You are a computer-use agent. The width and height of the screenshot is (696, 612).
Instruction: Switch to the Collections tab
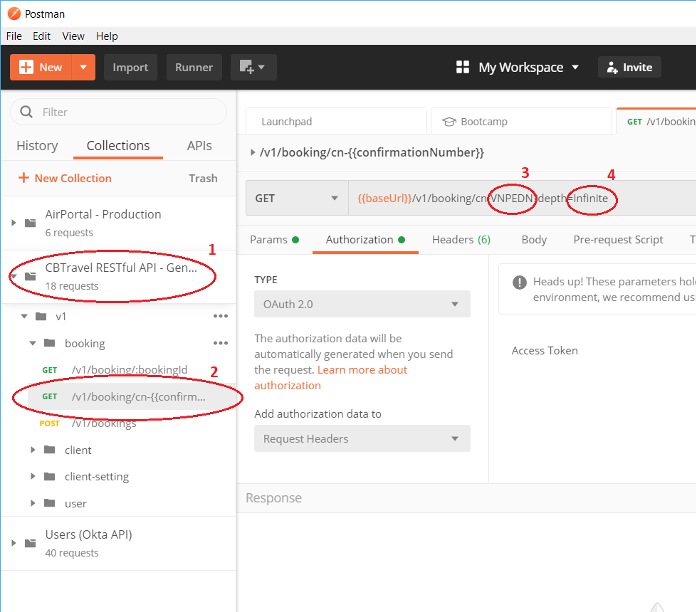[x=118, y=146]
